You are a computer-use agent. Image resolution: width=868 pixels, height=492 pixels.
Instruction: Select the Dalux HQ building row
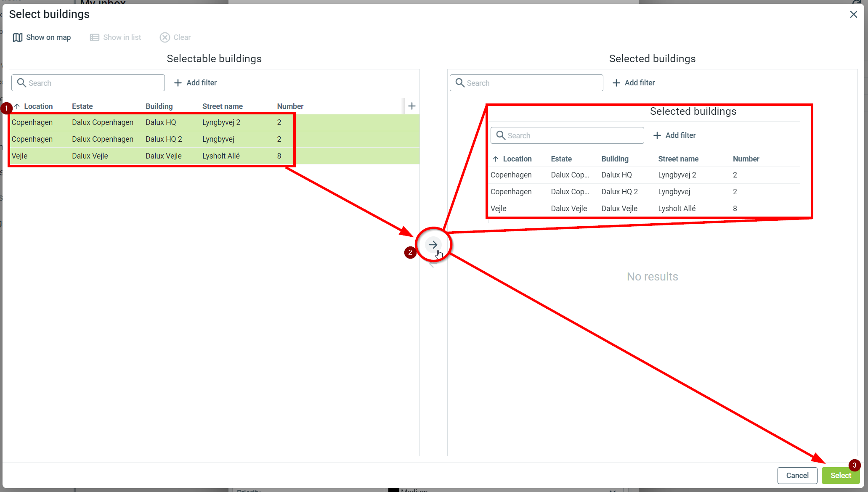(161, 122)
